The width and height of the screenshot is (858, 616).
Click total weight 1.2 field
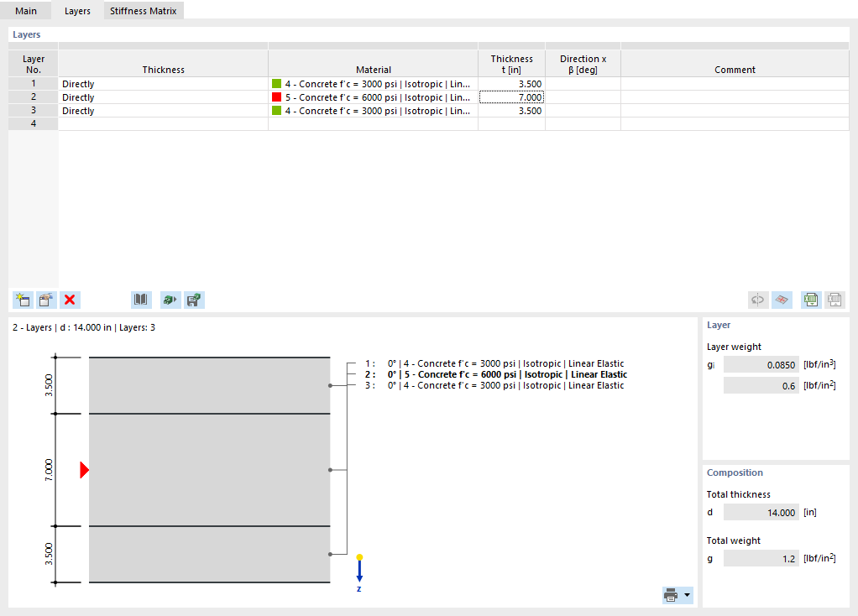pos(761,559)
